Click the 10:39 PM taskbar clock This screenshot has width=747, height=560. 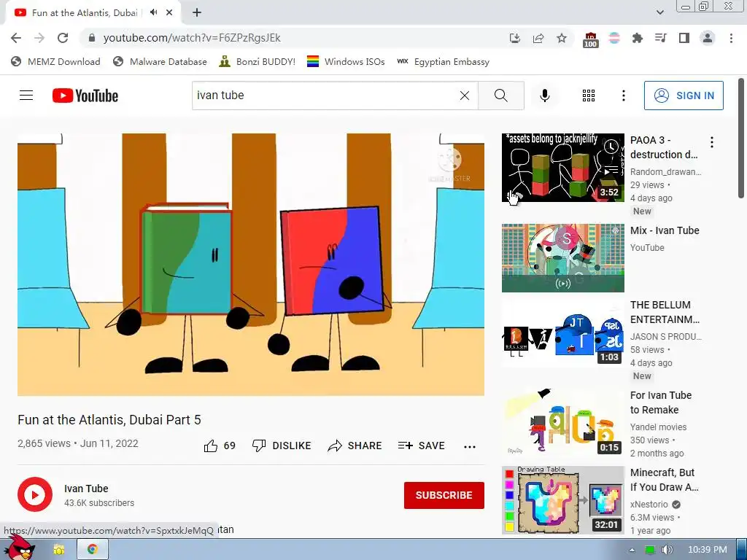click(708, 550)
